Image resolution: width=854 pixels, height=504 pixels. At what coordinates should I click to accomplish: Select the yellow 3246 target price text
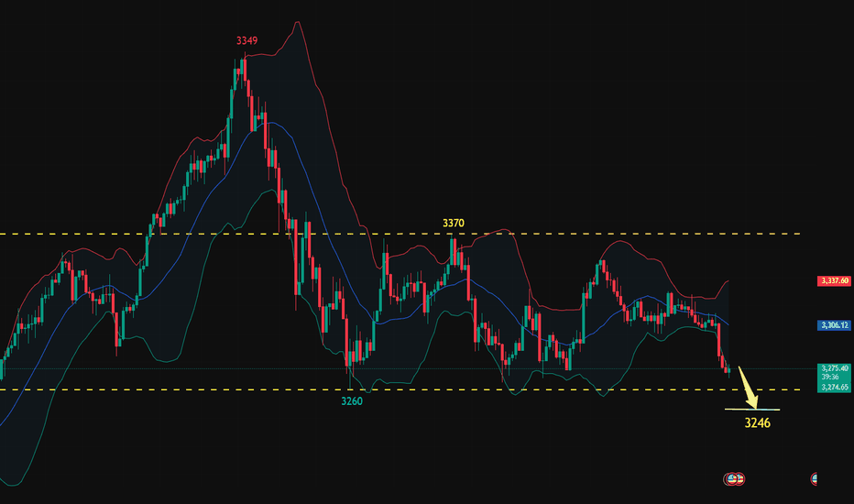pyautogui.click(x=757, y=422)
